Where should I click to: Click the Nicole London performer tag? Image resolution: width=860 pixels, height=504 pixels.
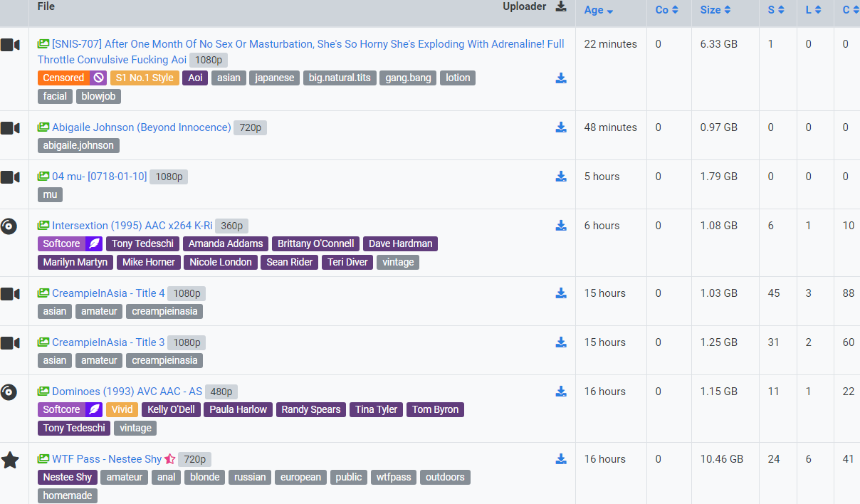click(221, 263)
